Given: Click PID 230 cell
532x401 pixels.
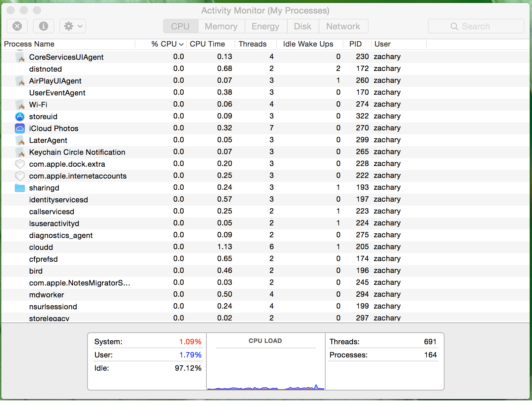Looking at the screenshot, I should pyautogui.click(x=362, y=56).
